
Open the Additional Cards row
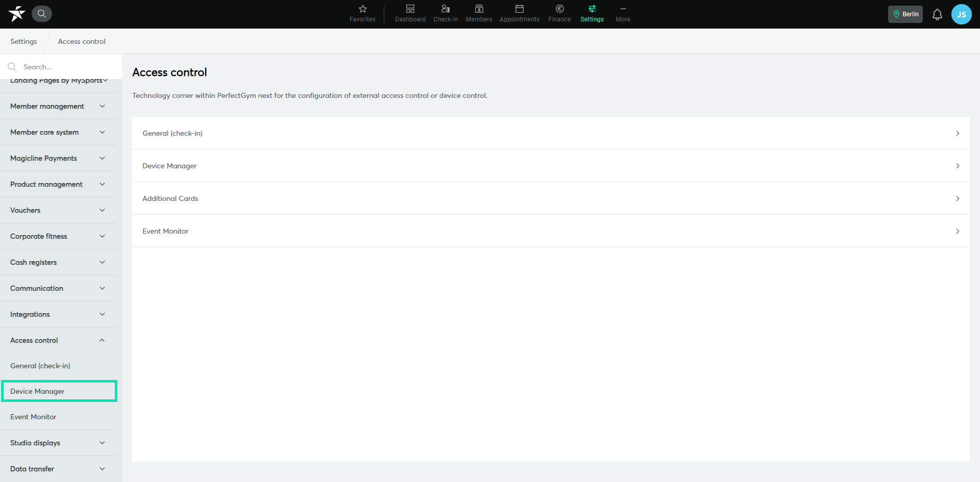point(551,198)
